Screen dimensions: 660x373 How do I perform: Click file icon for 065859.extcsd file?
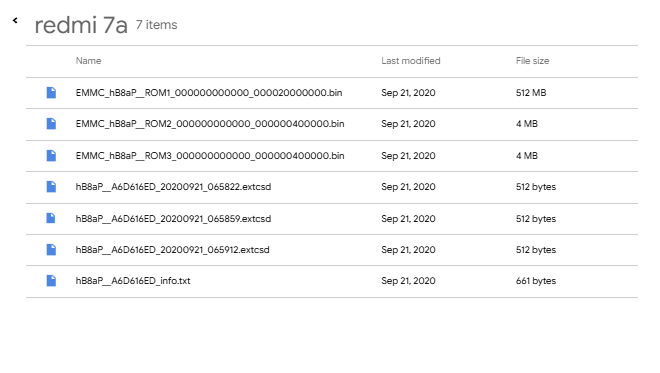pyautogui.click(x=51, y=218)
